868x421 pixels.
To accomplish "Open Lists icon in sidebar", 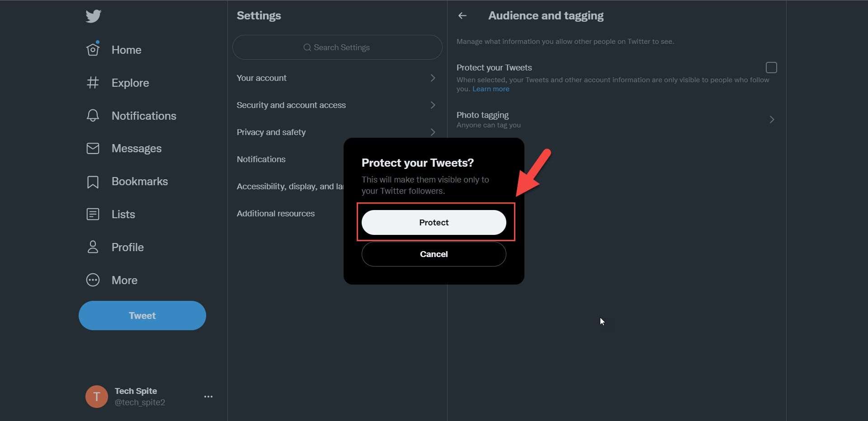I will point(93,214).
